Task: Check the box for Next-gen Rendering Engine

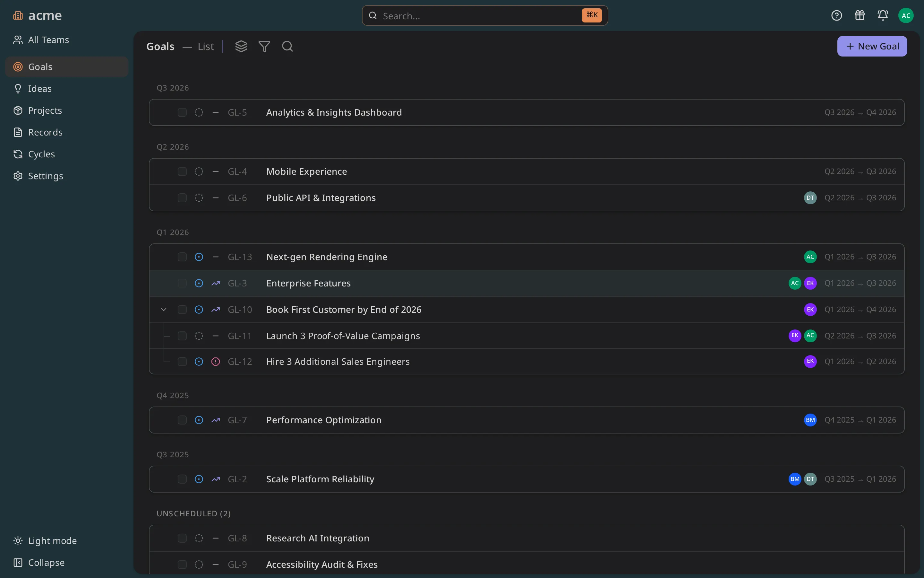Action: 182,257
